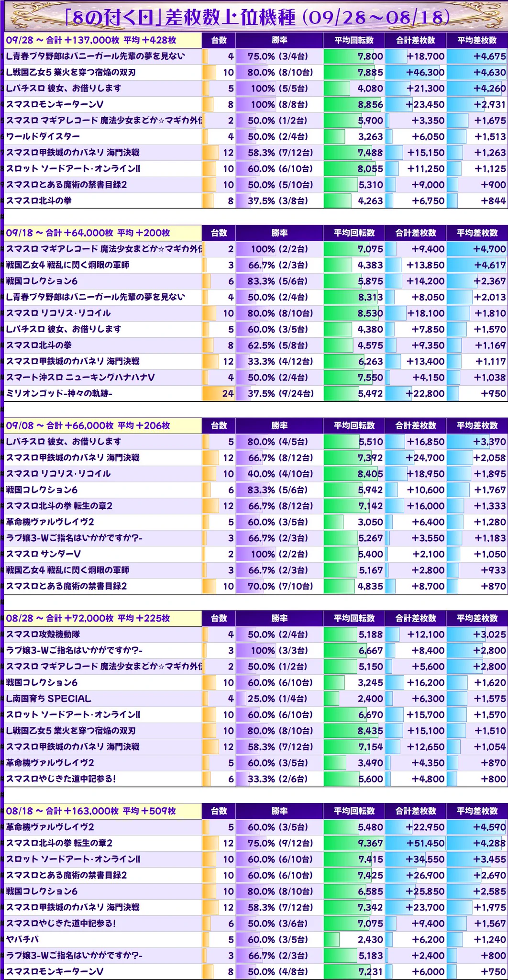Click win rate 40.0% (4/10台)
The width and height of the screenshot is (508, 980).
(x=279, y=474)
